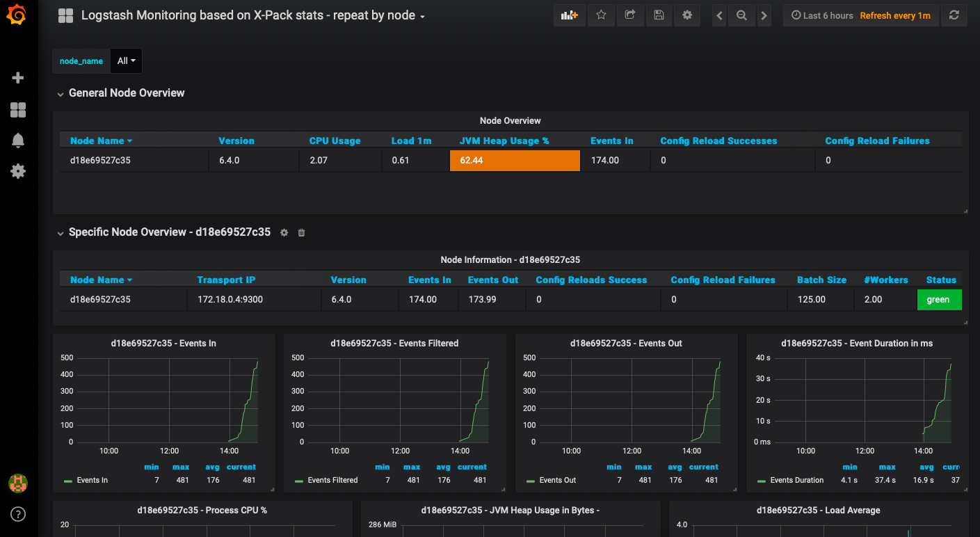The height and width of the screenshot is (537, 980).
Task: Sort Node Overview by Load 1m
Action: point(412,141)
